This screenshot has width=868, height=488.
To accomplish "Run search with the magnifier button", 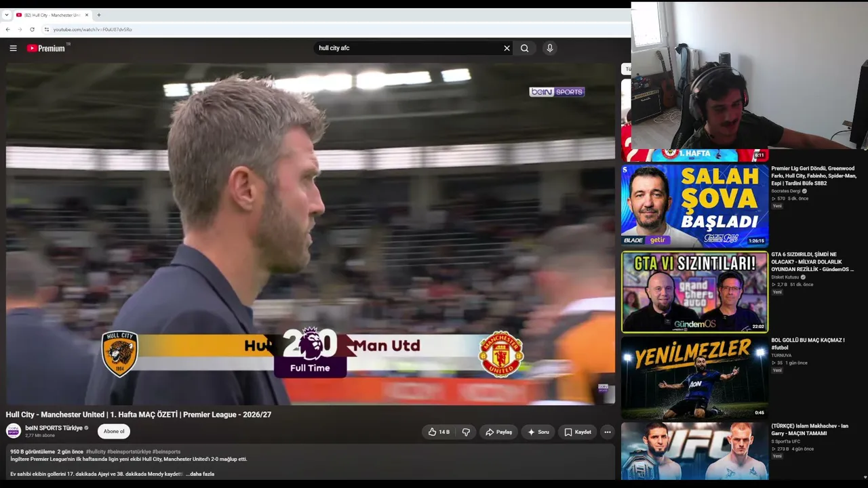I will [525, 48].
